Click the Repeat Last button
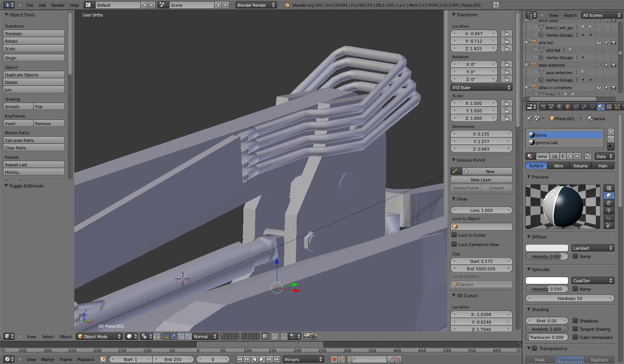This screenshot has width=624, height=364. pos(34,164)
